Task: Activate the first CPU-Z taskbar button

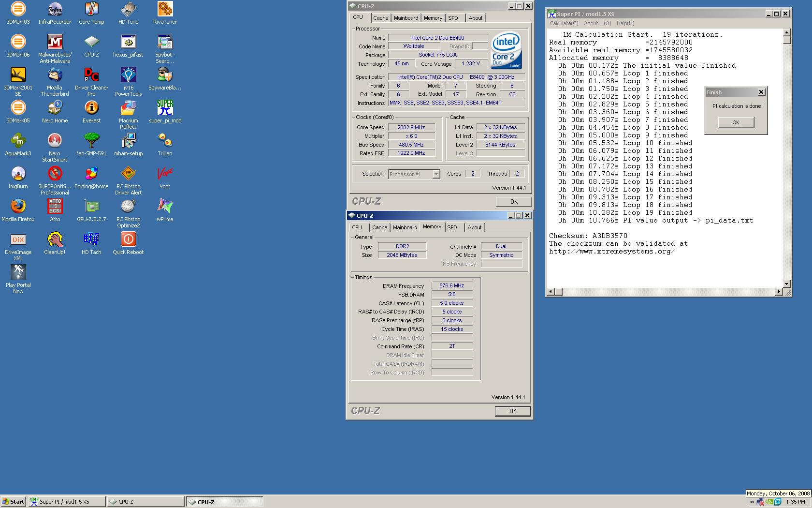Action: (145, 502)
